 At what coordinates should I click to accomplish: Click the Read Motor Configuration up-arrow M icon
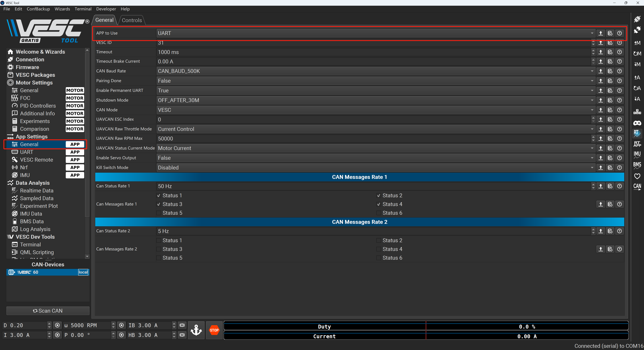coord(637,43)
